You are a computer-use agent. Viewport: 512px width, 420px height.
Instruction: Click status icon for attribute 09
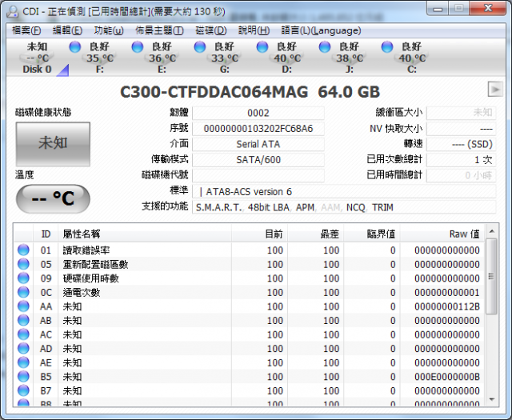click(x=23, y=278)
